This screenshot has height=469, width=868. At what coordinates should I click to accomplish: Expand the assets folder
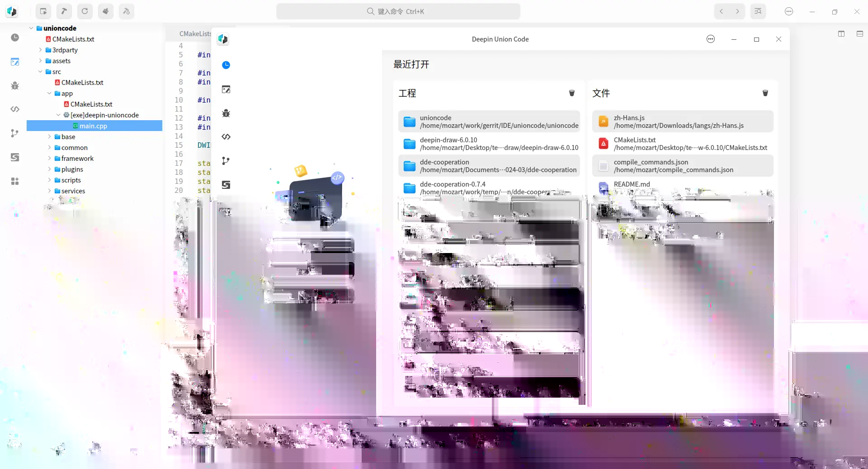point(40,61)
